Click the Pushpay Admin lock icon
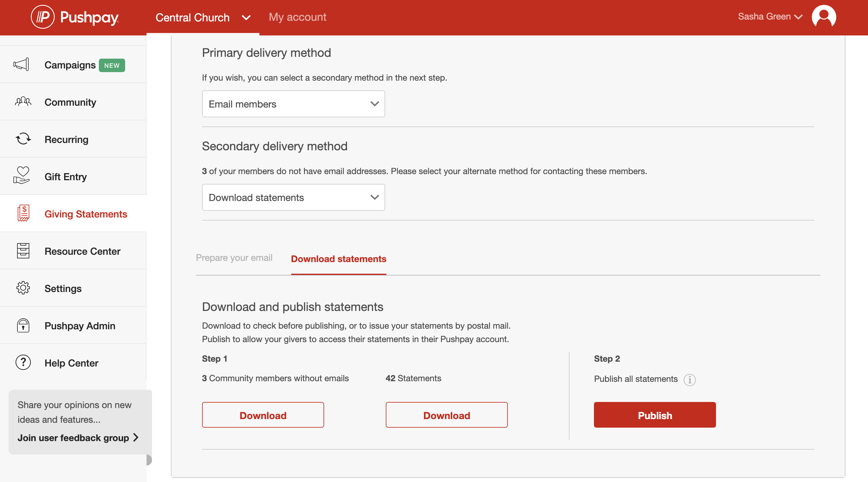Viewport: 868px width, 482px height. pyautogui.click(x=23, y=325)
